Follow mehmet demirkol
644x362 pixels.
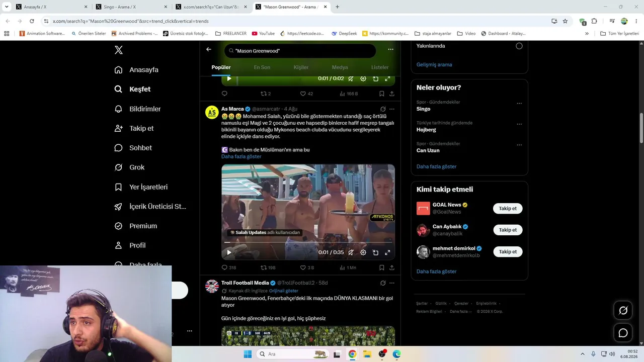pyautogui.click(x=508, y=251)
